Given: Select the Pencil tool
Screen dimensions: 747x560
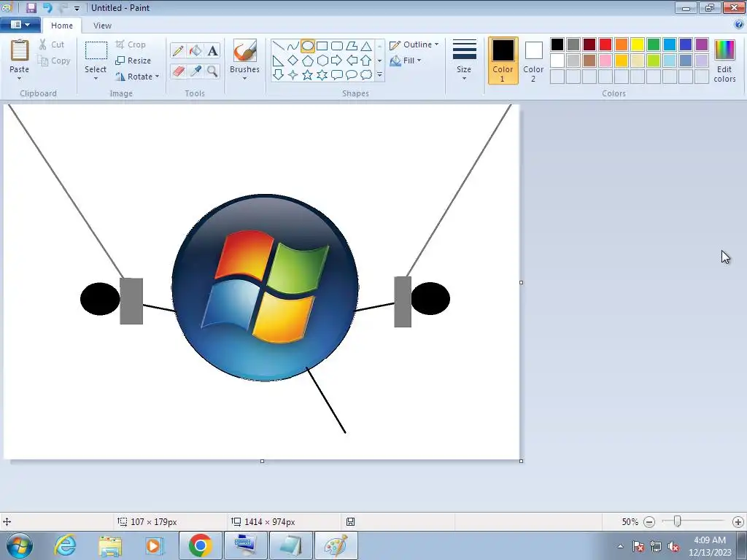Looking at the screenshot, I should pyautogui.click(x=178, y=50).
